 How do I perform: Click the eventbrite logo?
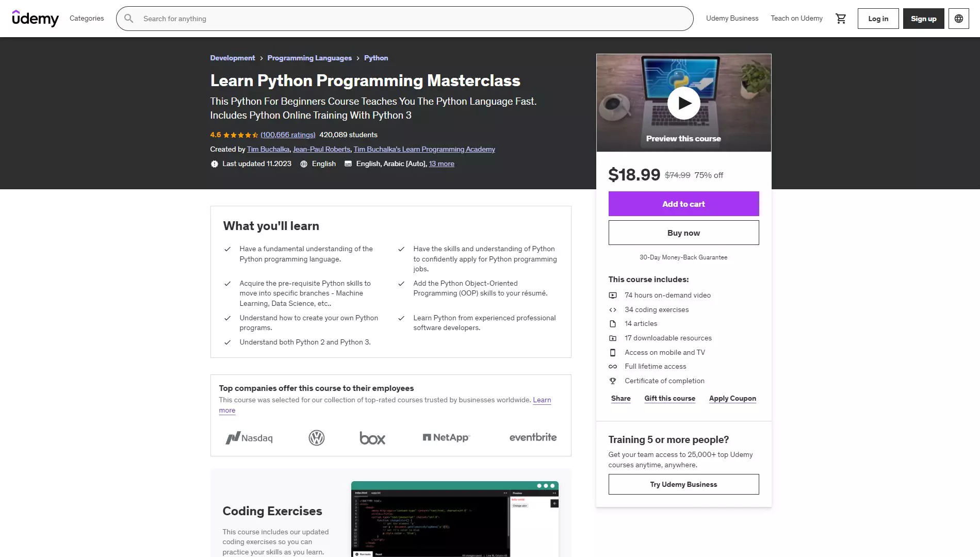coord(533,437)
